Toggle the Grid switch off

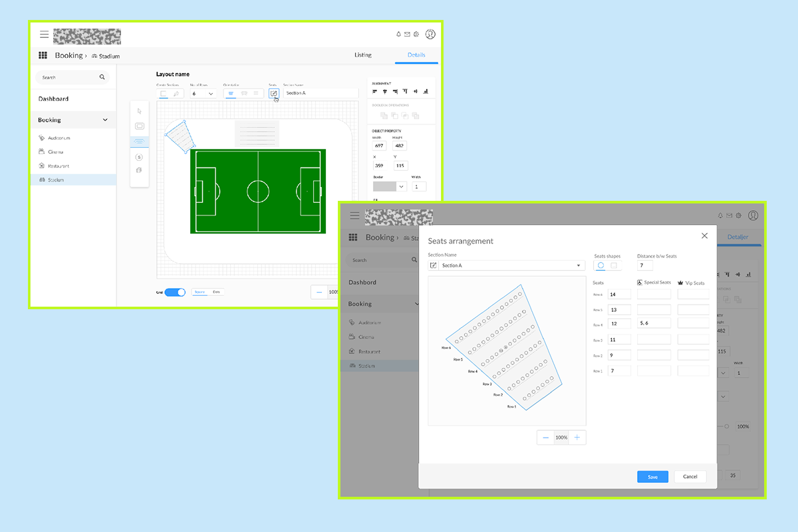[x=175, y=292]
